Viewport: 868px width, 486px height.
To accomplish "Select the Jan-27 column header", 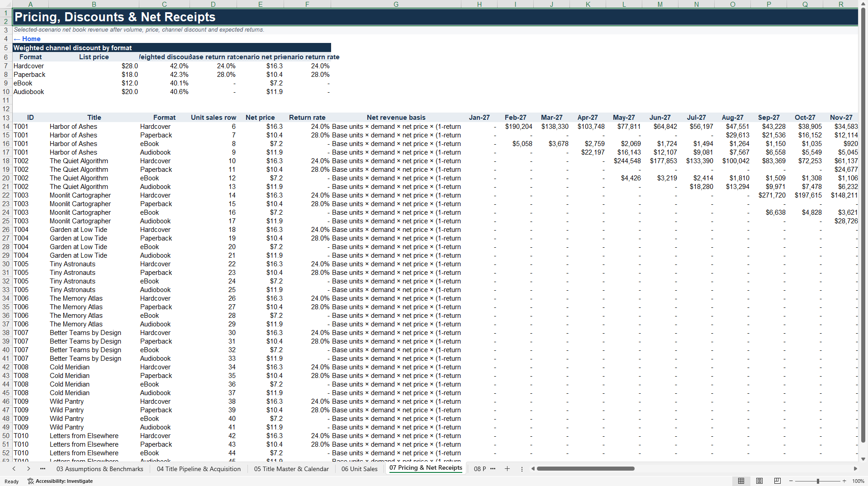I will pos(479,118).
